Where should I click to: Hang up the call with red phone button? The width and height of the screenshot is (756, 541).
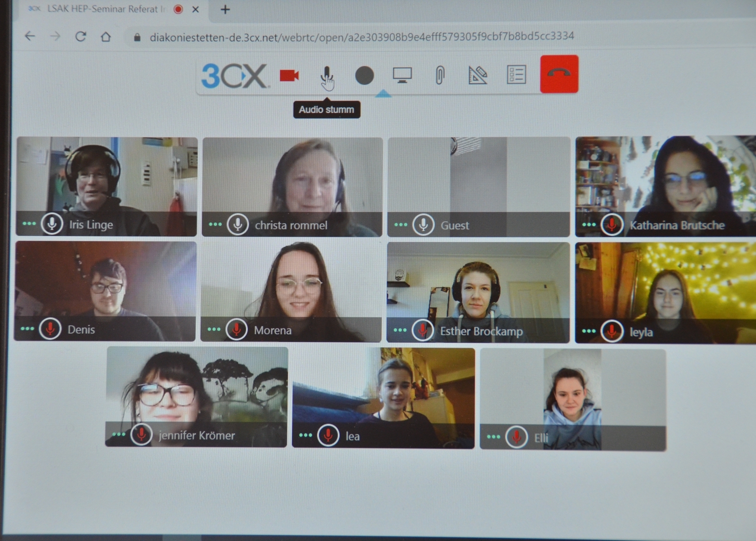coord(559,74)
